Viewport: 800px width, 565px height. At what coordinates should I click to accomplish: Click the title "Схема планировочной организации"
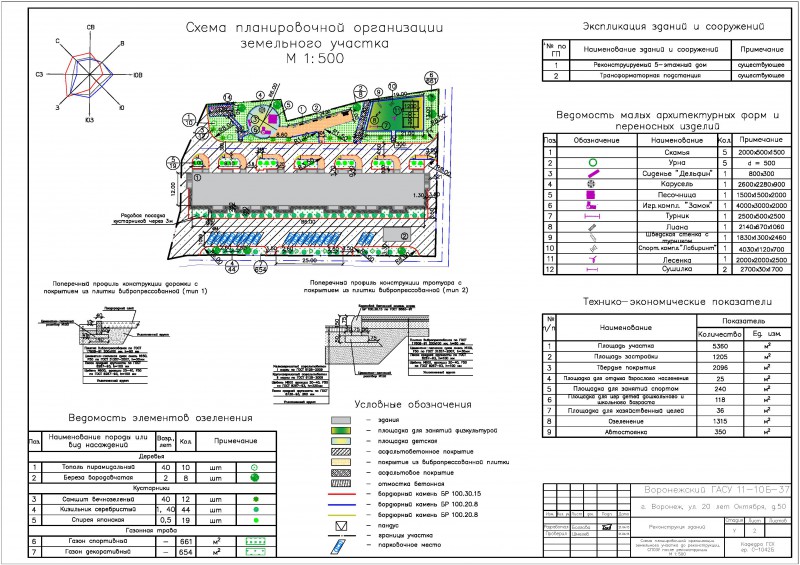[x=314, y=28]
